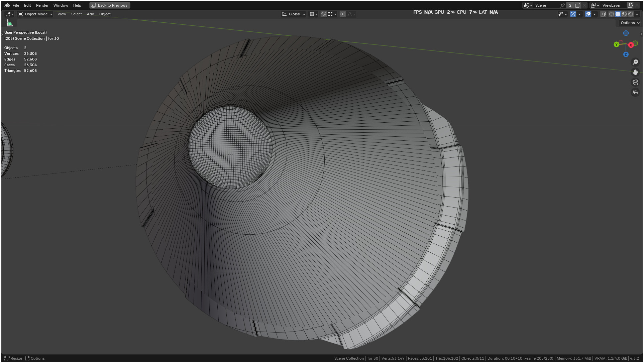644x363 pixels.
Task: Expand the Options dropdown at top right
Action: click(630, 23)
